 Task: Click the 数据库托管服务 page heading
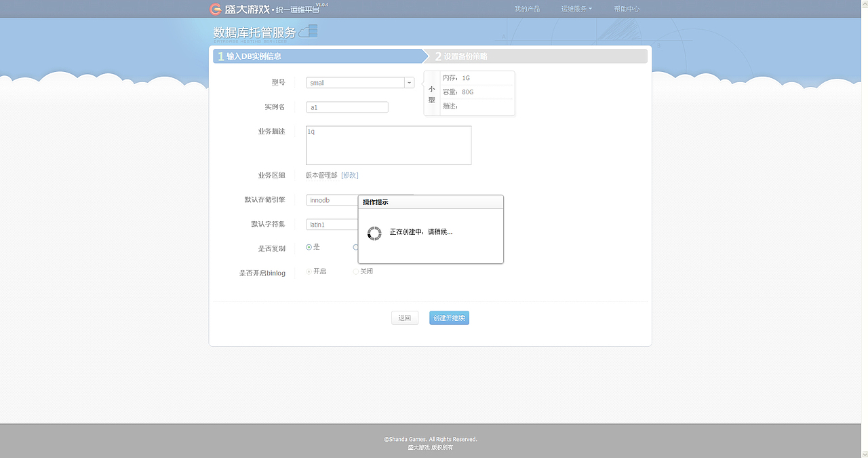tap(255, 33)
